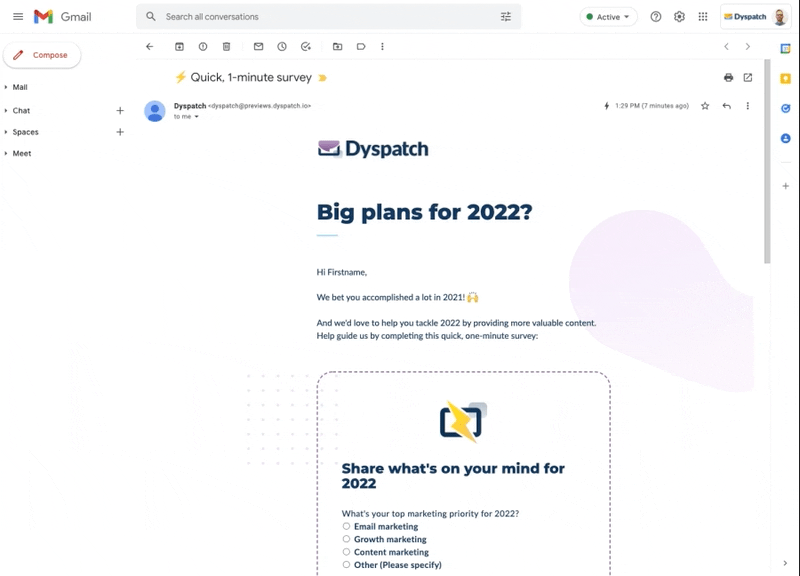This screenshot has width=800, height=576.
Task: Click the dynamic email lightning icon
Action: click(606, 106)
